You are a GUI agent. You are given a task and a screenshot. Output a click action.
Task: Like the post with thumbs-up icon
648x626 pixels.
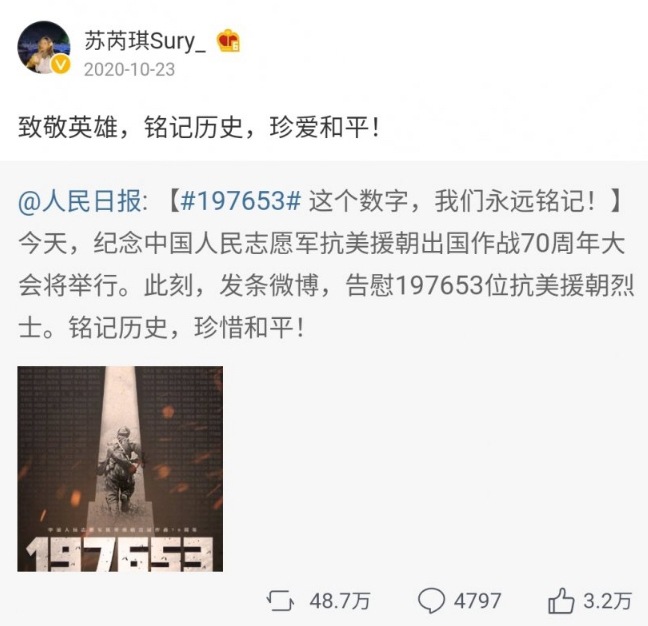coord(561,601)
